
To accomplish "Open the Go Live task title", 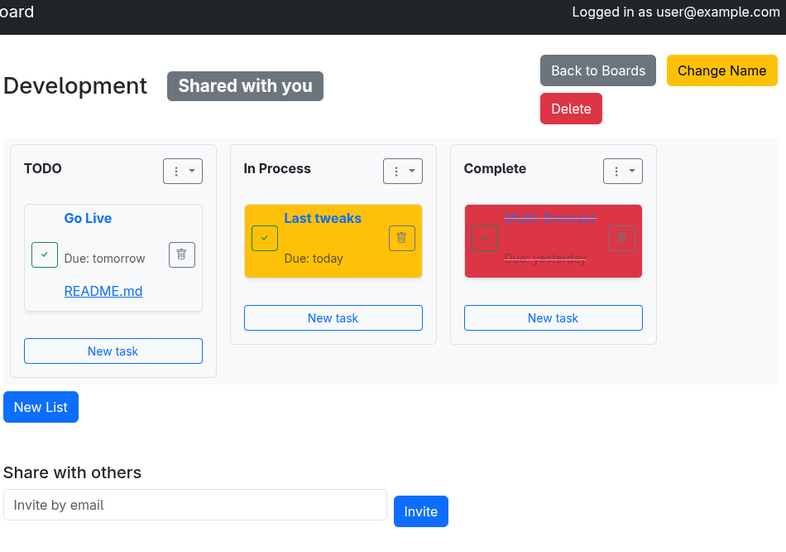I will (88, 218).
